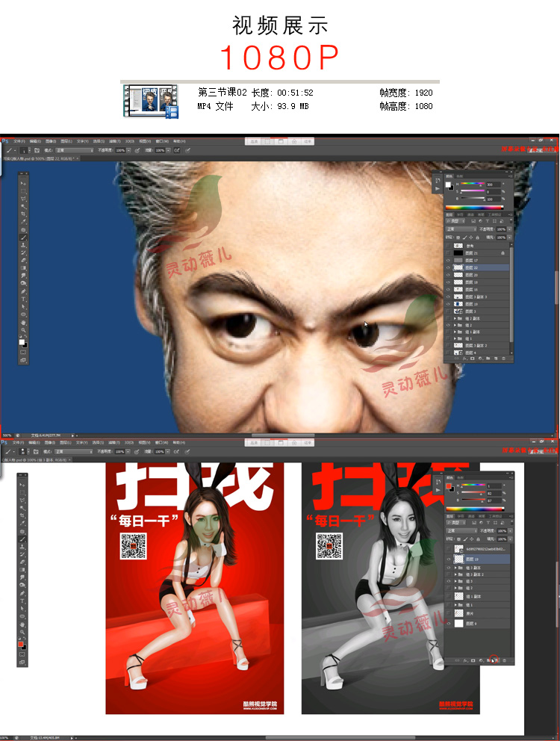
Task: Open brush mode dropdown in face-portrait options bar
Action: 75,150
